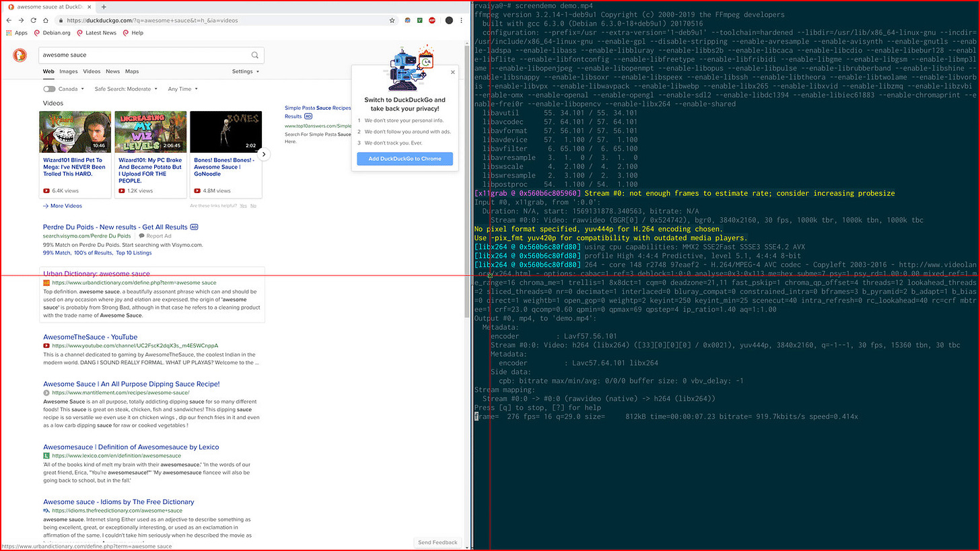Reload the DuckDuckGo page
The image size is (980, 551).
click(x=33, y=20)
